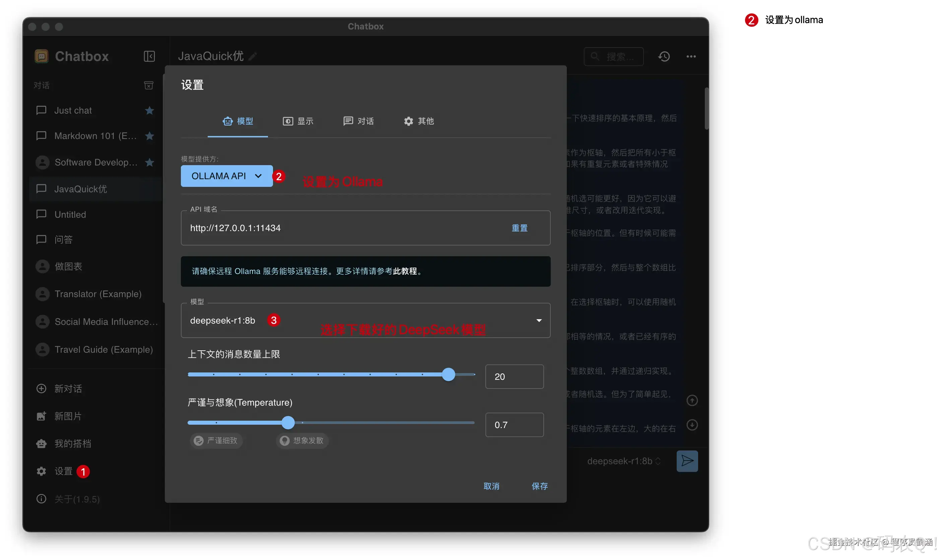Click the archive conversations icon beside 对话
This screenshot has height=560, width=946.
click(149, 86)
